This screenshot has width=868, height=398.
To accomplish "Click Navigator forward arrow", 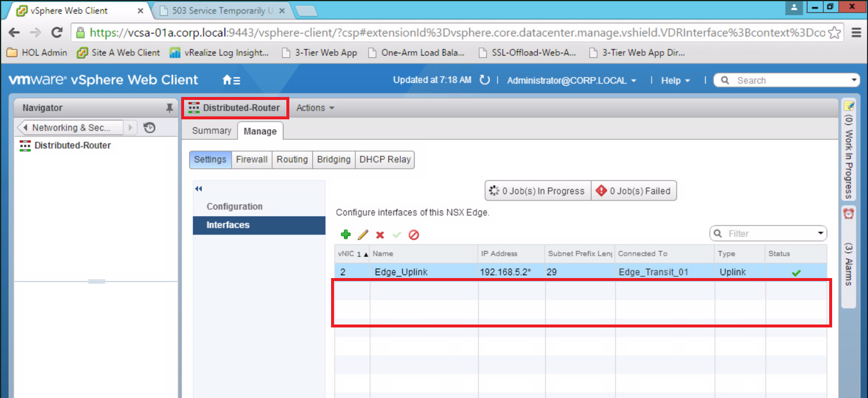I will (x=131, y=128).
